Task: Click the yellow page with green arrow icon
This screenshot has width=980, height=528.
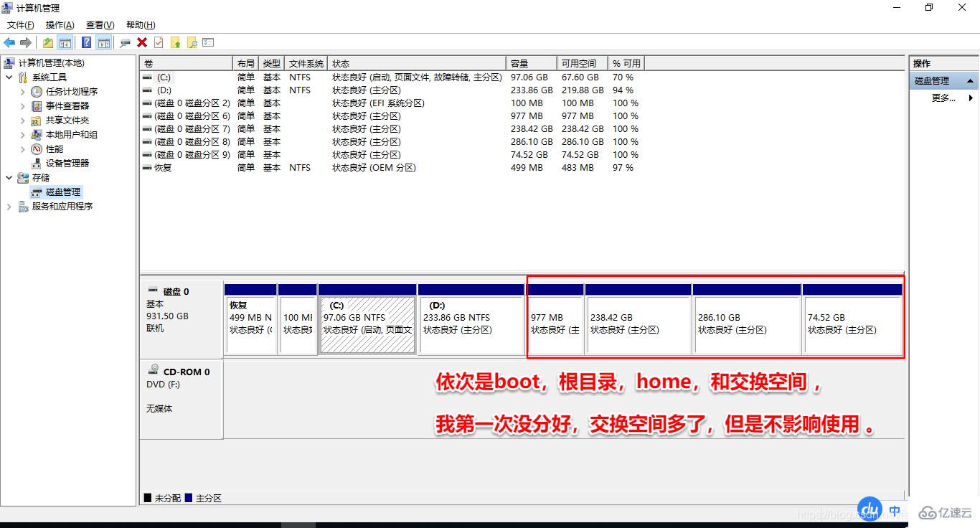Action: click(x=175, y=43)
